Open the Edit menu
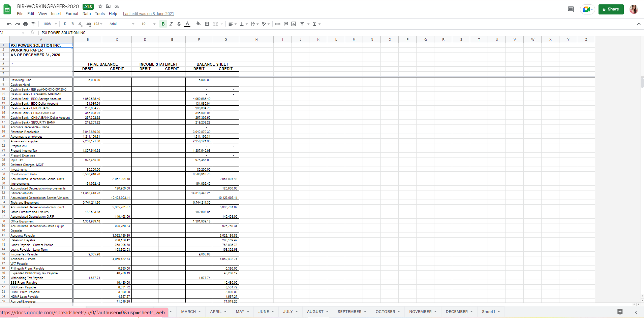644x318 pixels. [x=31, y=14]
